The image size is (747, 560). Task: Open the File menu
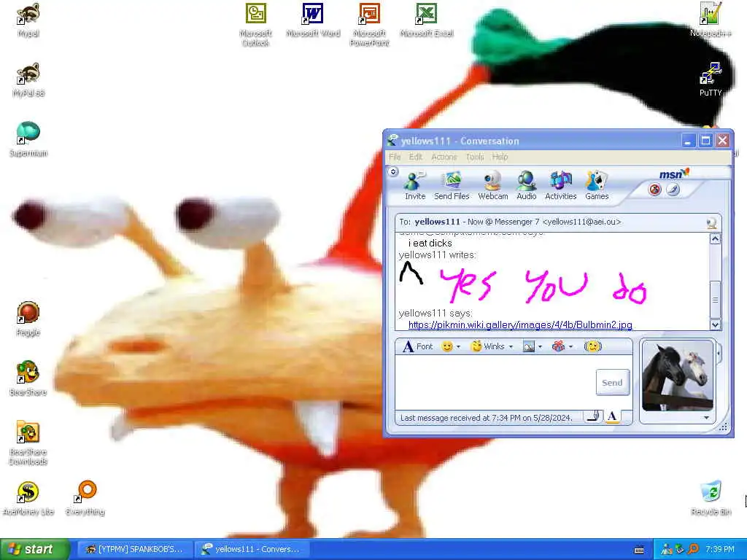395,157
